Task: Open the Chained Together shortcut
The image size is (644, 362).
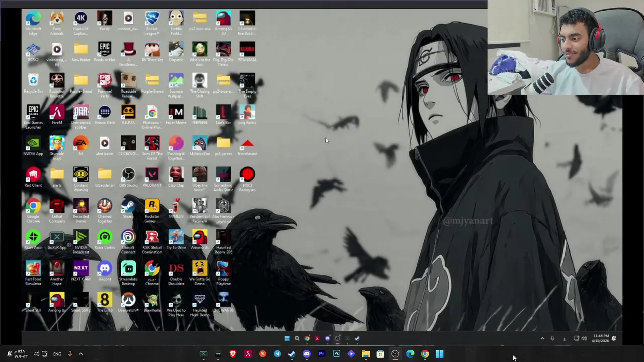Action: pos(105,211)
